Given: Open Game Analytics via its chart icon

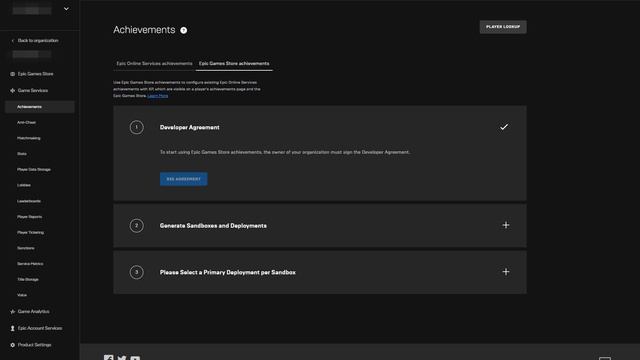Looking at the screenshot, I should (x=12, y=311).
